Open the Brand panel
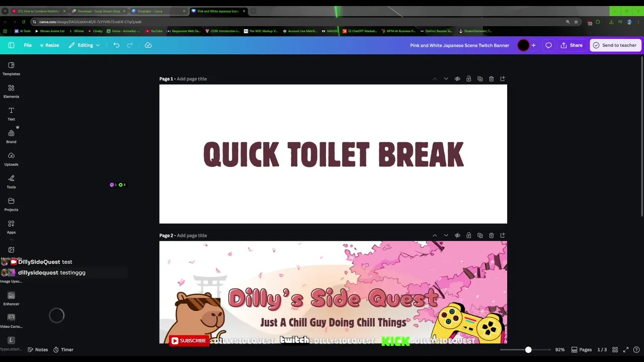Screen dimensions: 644x362 click(11, 137)
